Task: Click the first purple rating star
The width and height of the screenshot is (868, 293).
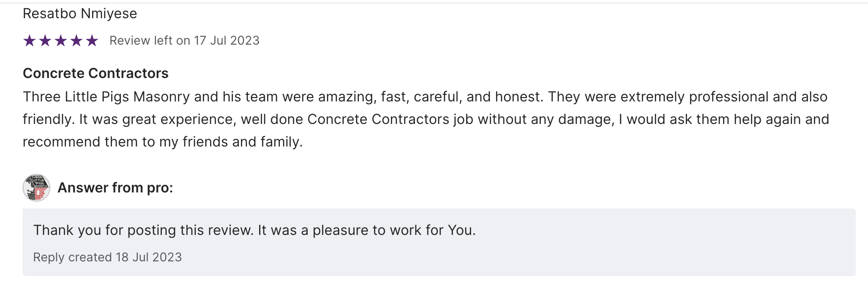Action: pyautogui.click(x=30, y=41)
